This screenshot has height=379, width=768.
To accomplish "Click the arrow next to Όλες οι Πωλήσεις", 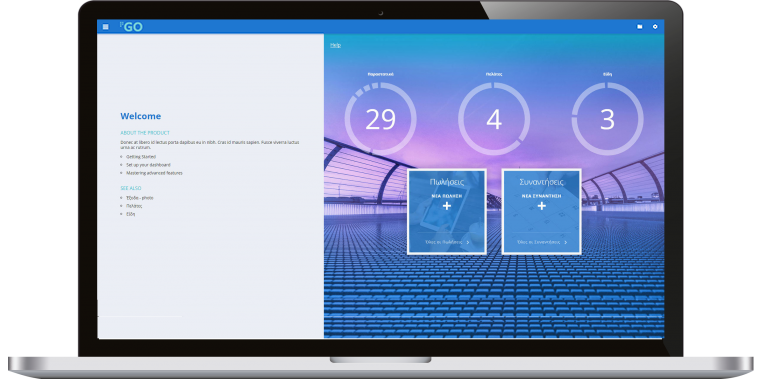I will (468, 242).
